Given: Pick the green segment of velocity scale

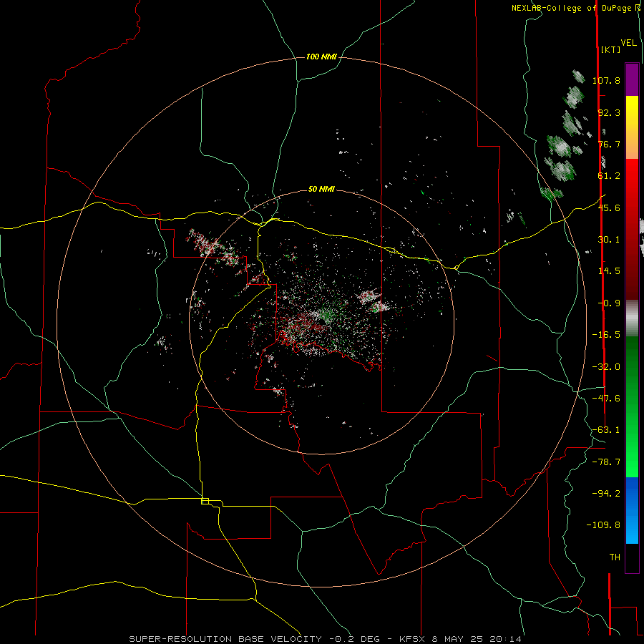Looking at the screenshot, I should (x=632, y=406).
